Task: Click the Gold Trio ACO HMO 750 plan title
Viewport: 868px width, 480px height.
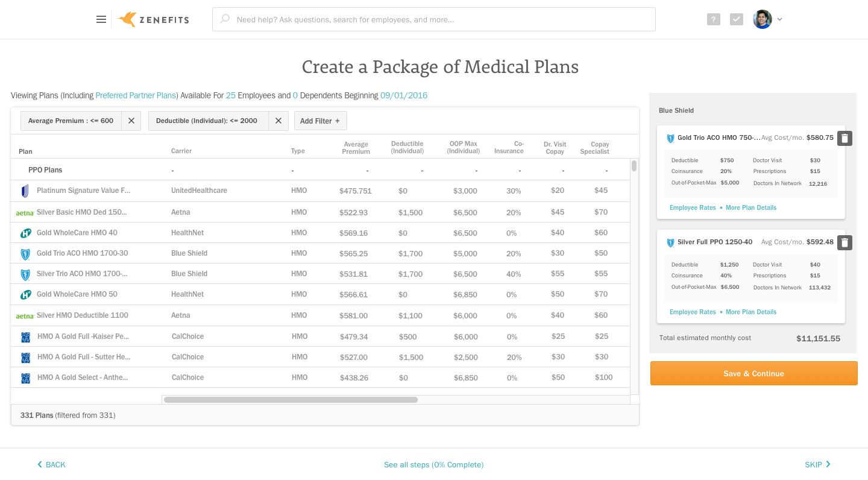Action: 719,137
